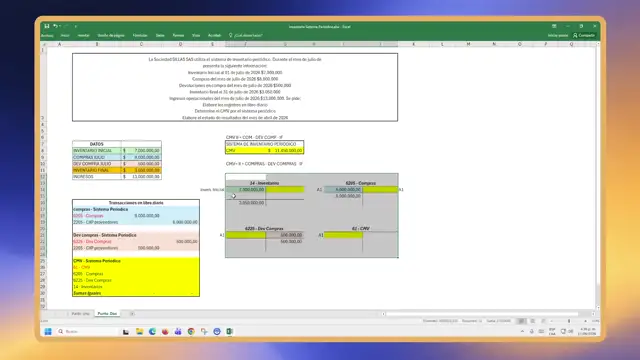Click the vertical scrollbar down arrow
The width and height of the screenshot is (640, 360).
[598, 308]
